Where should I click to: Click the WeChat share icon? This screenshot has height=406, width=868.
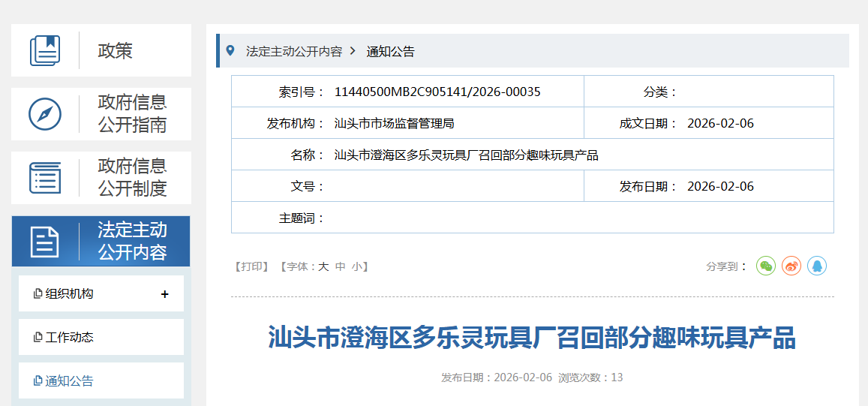coord(765,266)
